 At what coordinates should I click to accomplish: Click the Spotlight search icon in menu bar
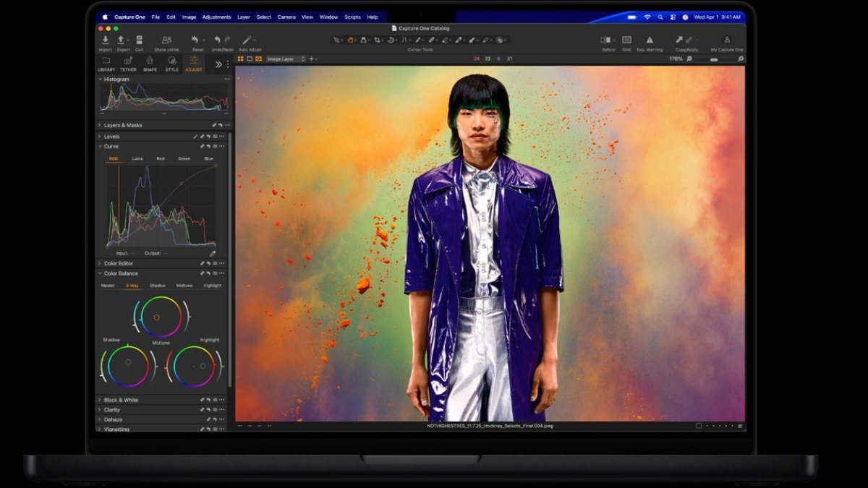(660, 17)
